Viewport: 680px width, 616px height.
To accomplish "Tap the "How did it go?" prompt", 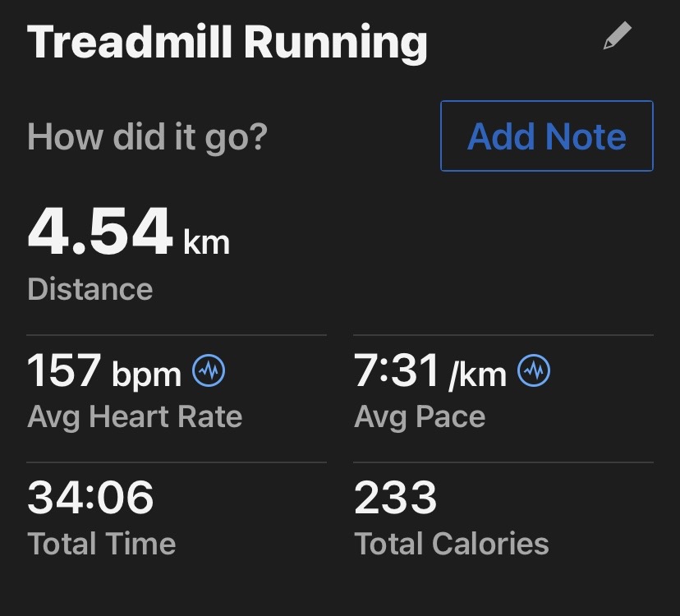I will 147,136.
